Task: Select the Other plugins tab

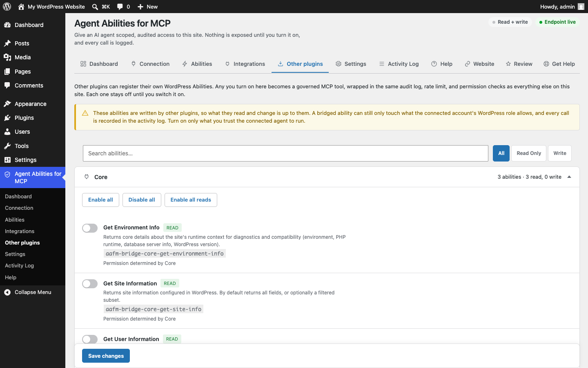Action: pos(300,64)
